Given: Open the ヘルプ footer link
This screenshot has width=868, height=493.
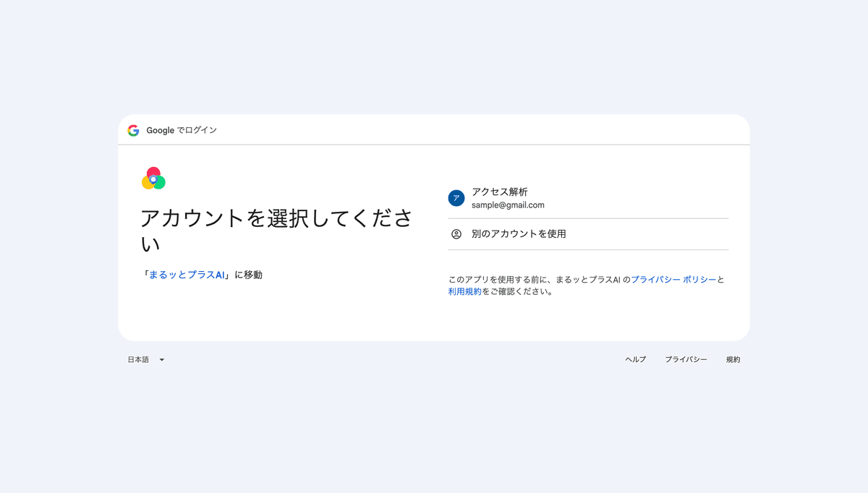Looking at the screenshot, I should tap(636, 359).
